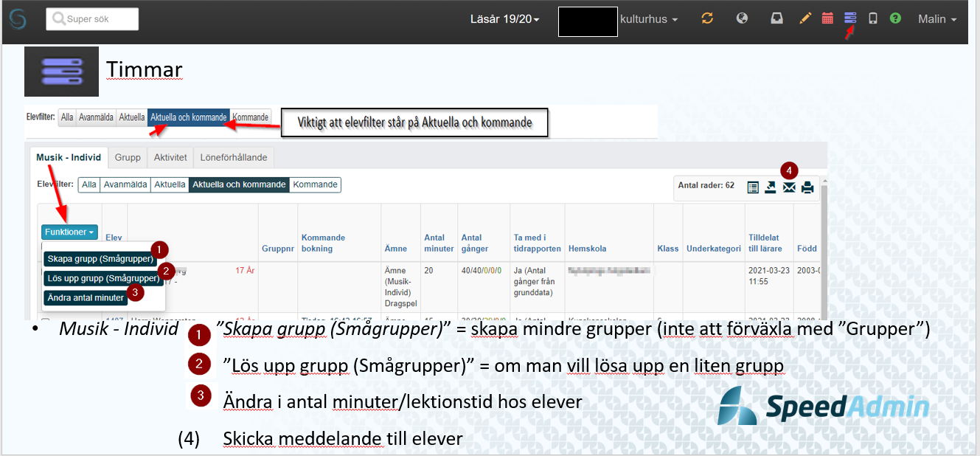Screen dimensions: 980x456
Task: Sort by the Gruppnr column header
Action: [278, 249]
